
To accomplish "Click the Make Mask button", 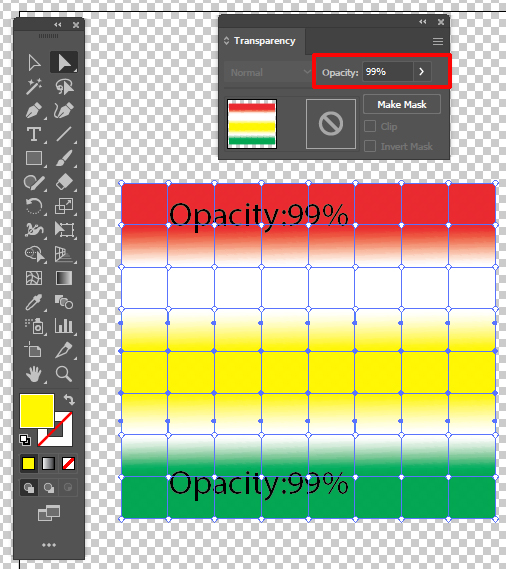I will coord(402,105).
